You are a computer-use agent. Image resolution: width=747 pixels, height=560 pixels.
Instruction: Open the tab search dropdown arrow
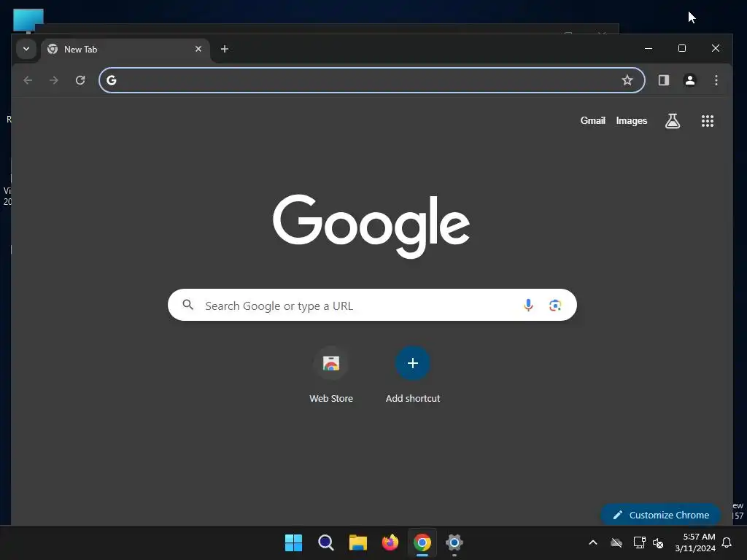click(26, 49)
